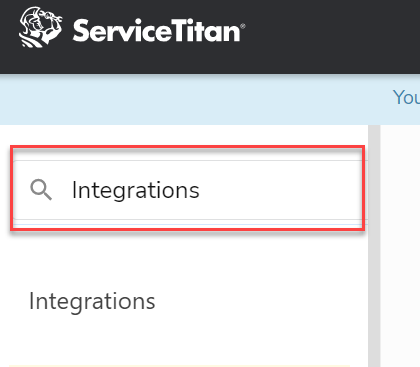Click the magnifying glass search icon
This screenshot has width=420, height=367.
click(41, 190)
